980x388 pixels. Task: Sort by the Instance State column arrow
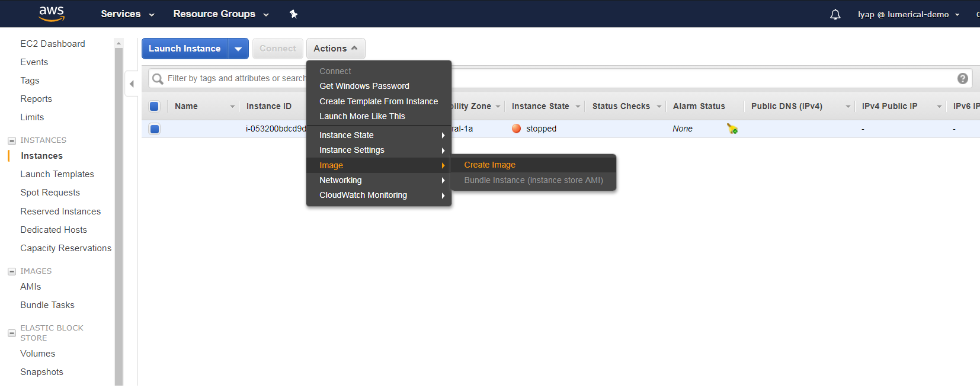pos(578,107)
